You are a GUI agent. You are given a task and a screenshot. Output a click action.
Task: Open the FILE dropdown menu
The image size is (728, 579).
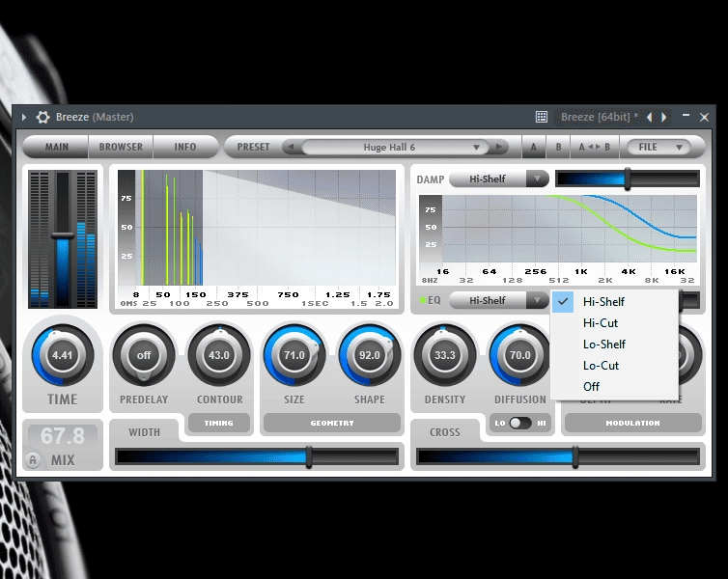pyautogui.click(x=658, y=147)
